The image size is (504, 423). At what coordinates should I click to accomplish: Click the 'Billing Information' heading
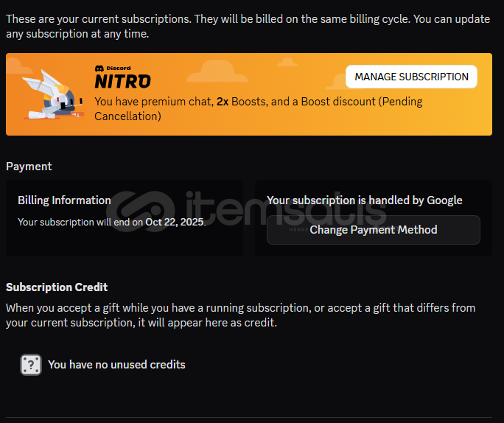point(64,200)
